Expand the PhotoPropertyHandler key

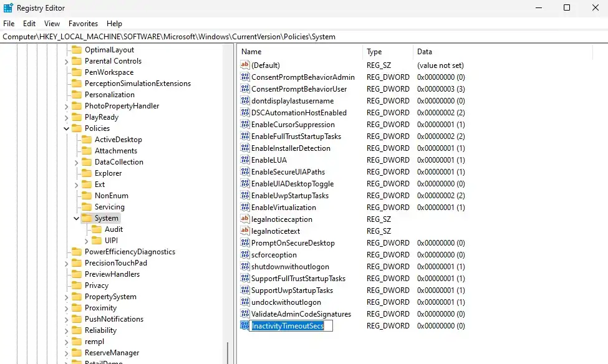pos(66,106)
